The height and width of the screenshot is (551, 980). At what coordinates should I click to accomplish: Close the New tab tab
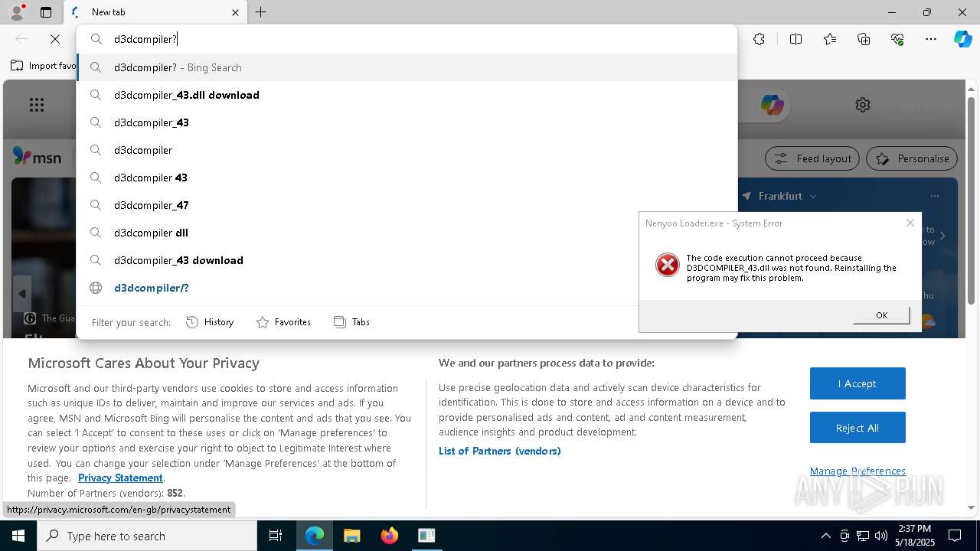[x=235, y=12]
